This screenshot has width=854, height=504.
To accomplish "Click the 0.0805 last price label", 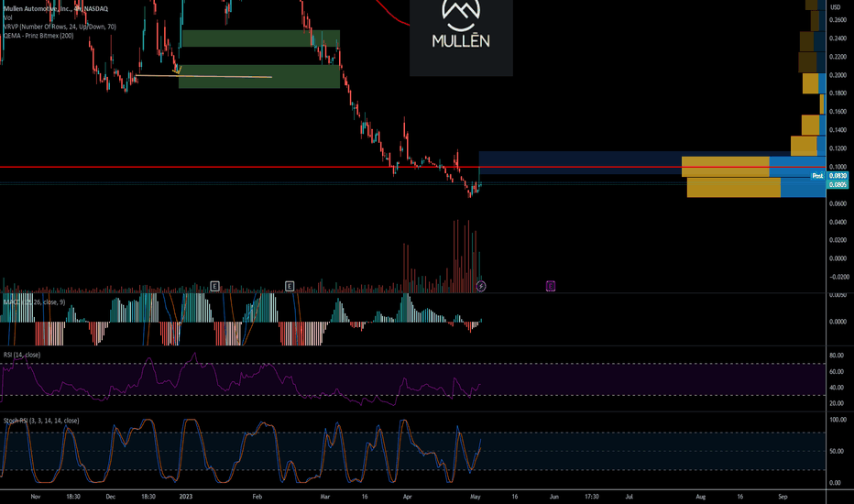I will tap(838, 185).
